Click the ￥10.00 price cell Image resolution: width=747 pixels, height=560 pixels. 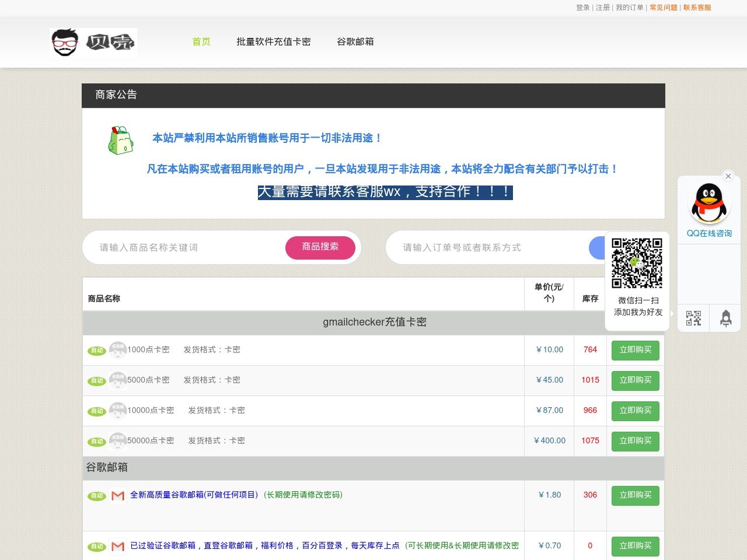point(549,349)
